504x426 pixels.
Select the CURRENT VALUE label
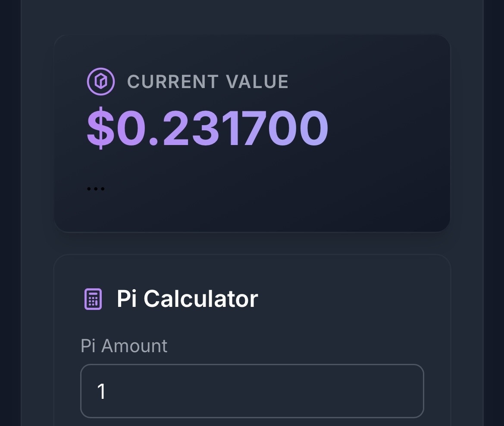pos(208,82)
